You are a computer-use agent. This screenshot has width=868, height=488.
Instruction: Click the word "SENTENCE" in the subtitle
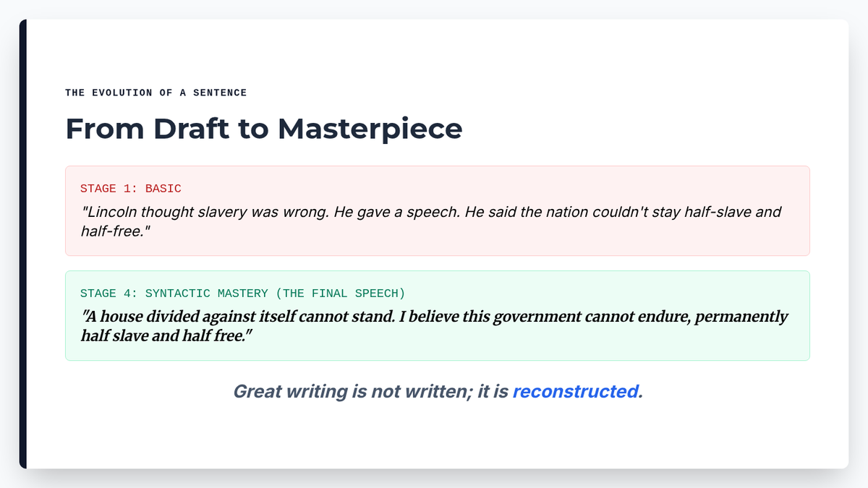220,93
